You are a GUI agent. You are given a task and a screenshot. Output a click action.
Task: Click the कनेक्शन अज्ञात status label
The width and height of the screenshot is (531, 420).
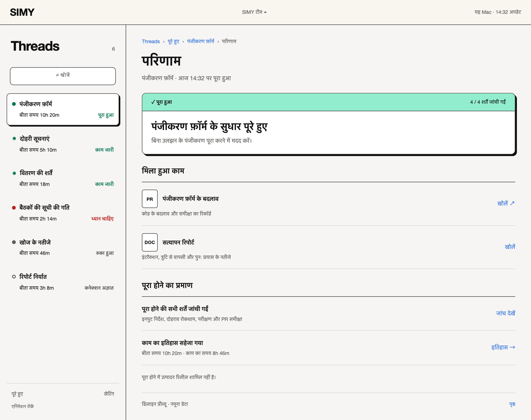[x=99, y=288]
